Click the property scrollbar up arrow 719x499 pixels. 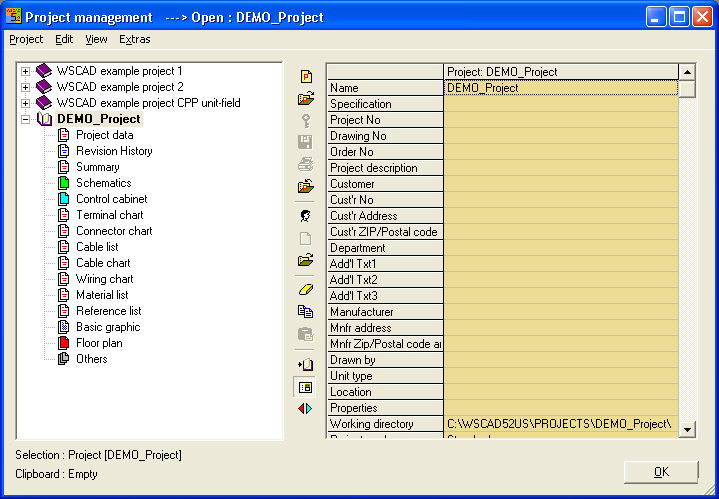pyautogui.click(x=687, y=72)
